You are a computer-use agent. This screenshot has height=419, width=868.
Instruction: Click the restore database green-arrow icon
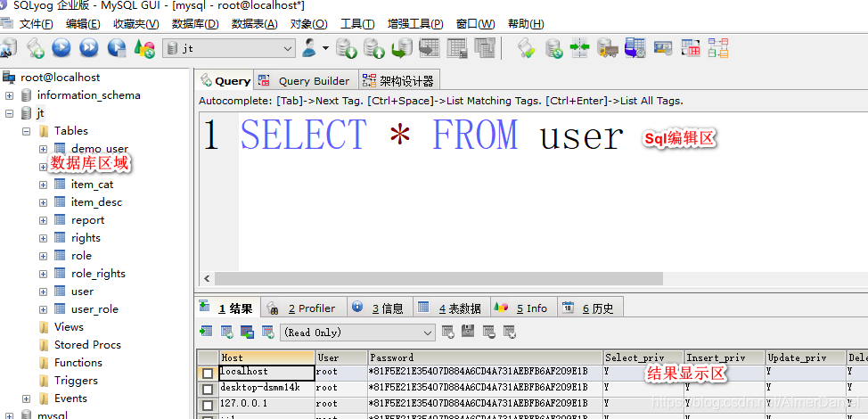(x=402, y=48)
